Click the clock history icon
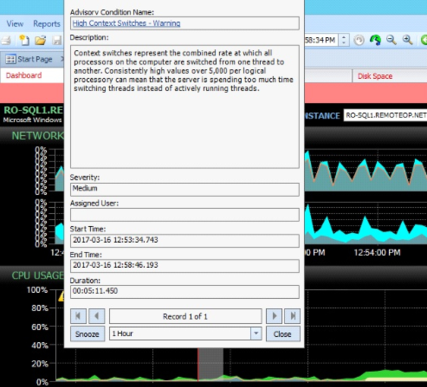Viewport: 427px width, 387px height. (359, 40)
